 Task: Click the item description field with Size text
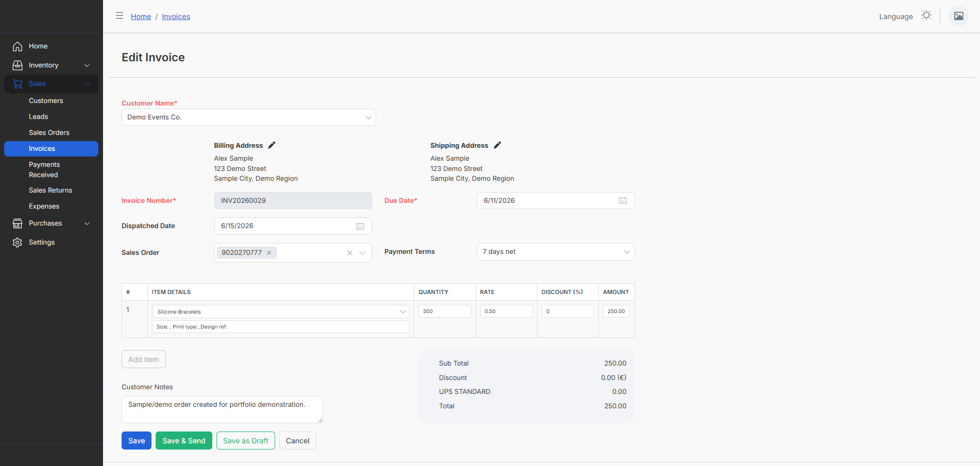(281, 327)
